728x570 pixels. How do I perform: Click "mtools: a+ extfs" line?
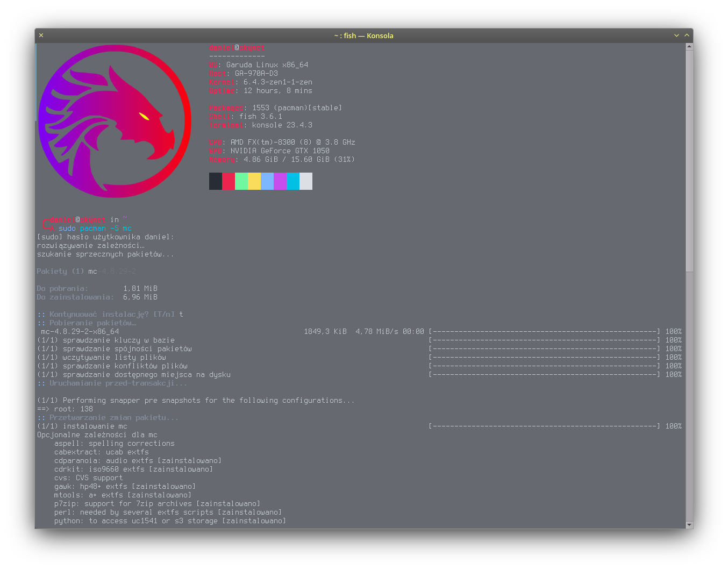(x=123, y=495)
